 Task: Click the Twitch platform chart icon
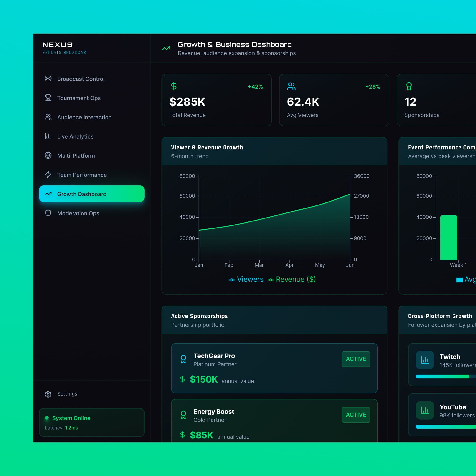(425, 360)
